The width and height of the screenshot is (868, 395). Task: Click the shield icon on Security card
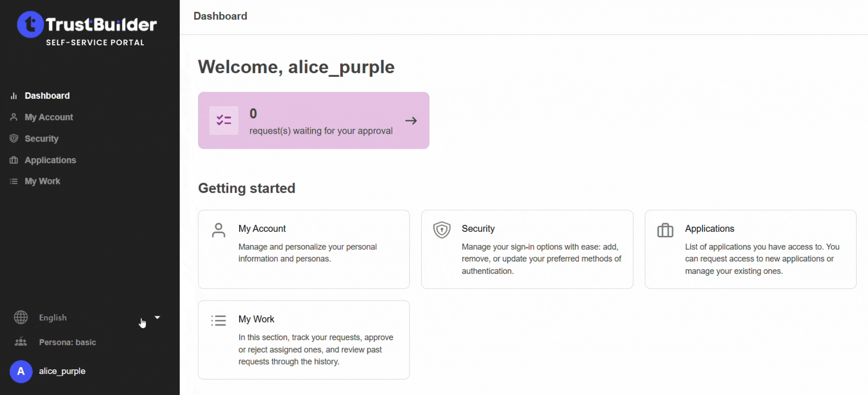[442, 230]
